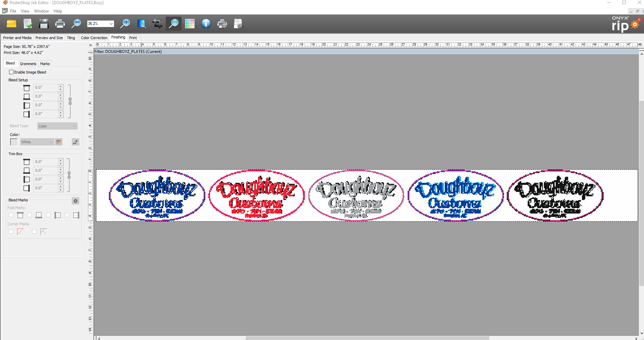Viewport: 644px width, 340px height.
Task: Click the vertical scrollbar thumb in preview
Action: point(641,193)
